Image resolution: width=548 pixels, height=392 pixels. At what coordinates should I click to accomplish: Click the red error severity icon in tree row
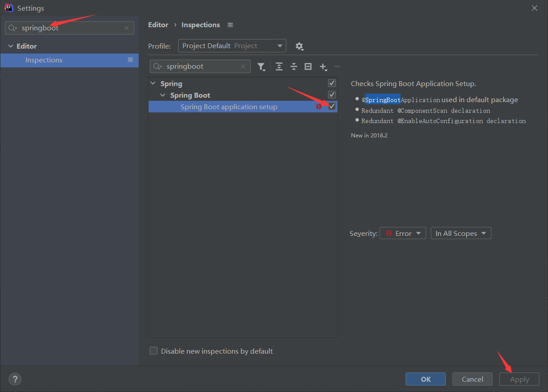319,107
